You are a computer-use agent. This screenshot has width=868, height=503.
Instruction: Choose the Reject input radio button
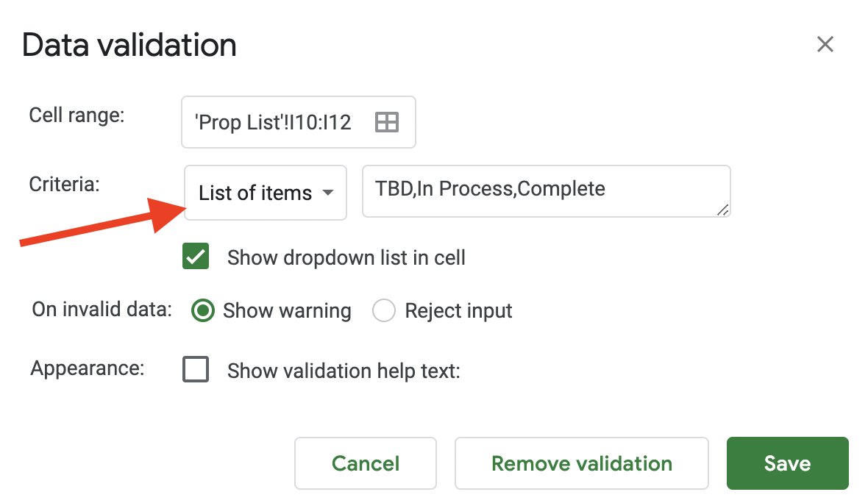point(384,310)
